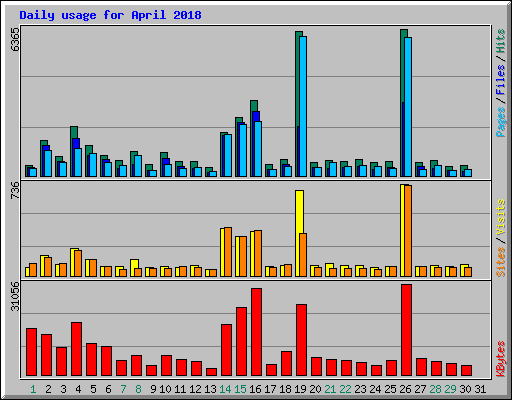512x400 pixels.
Task: Click the hits bar for day 2
Action: [44, 143]
